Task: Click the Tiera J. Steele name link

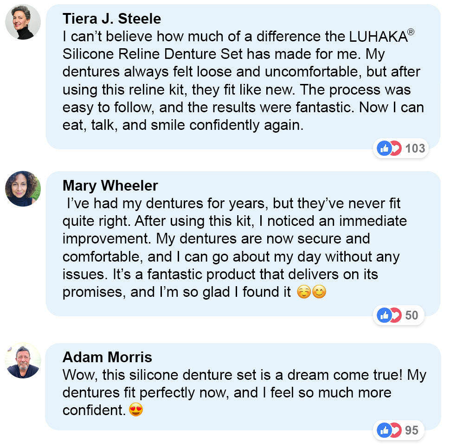Action: (112, 19)
